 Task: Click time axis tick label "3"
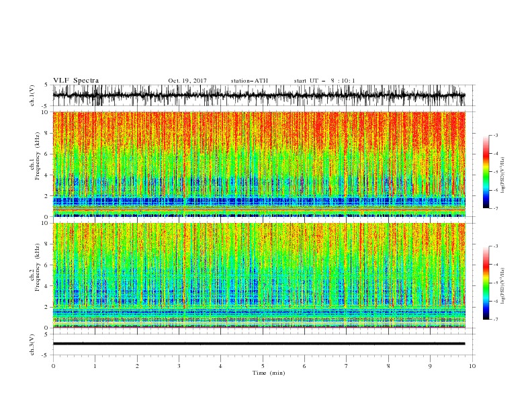(179, 366)
